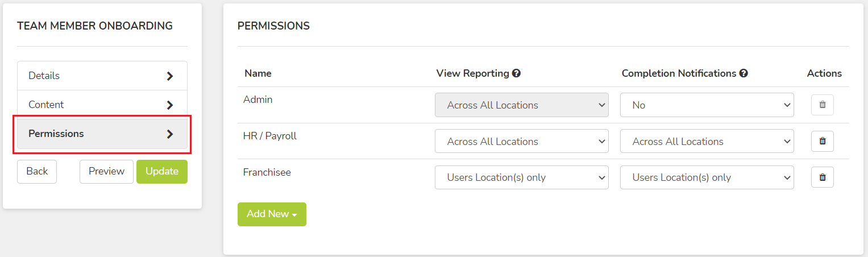Viewport: 868px width, 257px height.
Task: Click chevron arrow next to Content
Action: [169, 105]
